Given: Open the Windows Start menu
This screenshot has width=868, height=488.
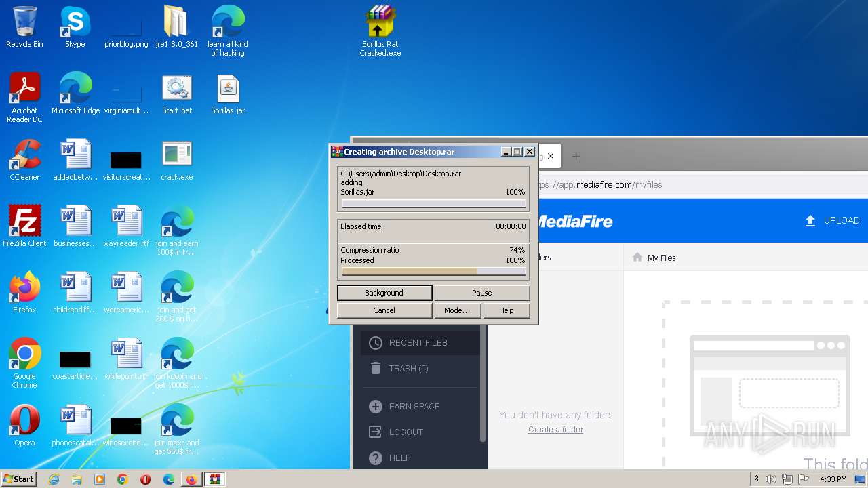Looking at the screenshot, I should point(19,479).
